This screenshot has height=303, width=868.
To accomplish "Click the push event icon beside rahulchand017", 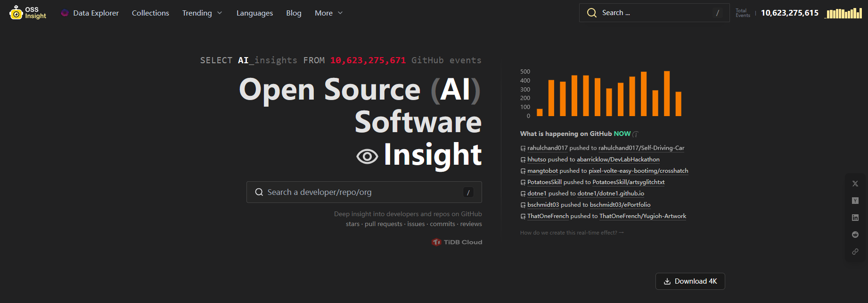I will pyautogui.click(x=523, y=148).
